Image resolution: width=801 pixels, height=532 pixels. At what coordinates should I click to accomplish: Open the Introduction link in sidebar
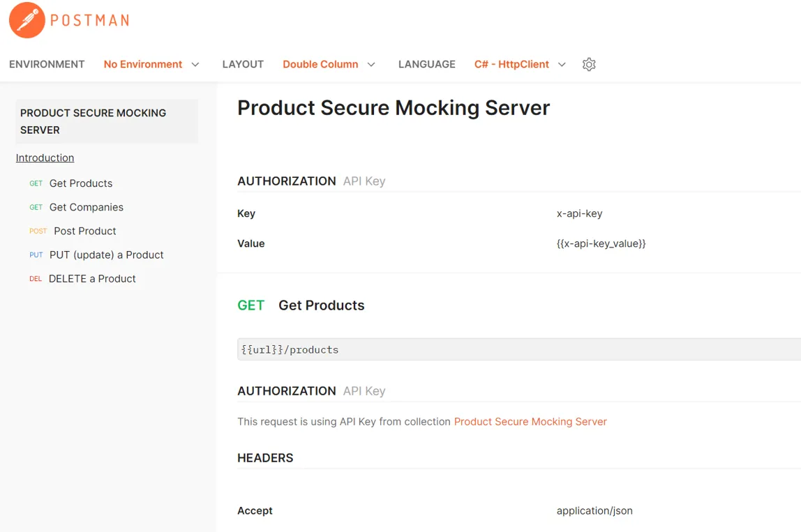(45, 158)
